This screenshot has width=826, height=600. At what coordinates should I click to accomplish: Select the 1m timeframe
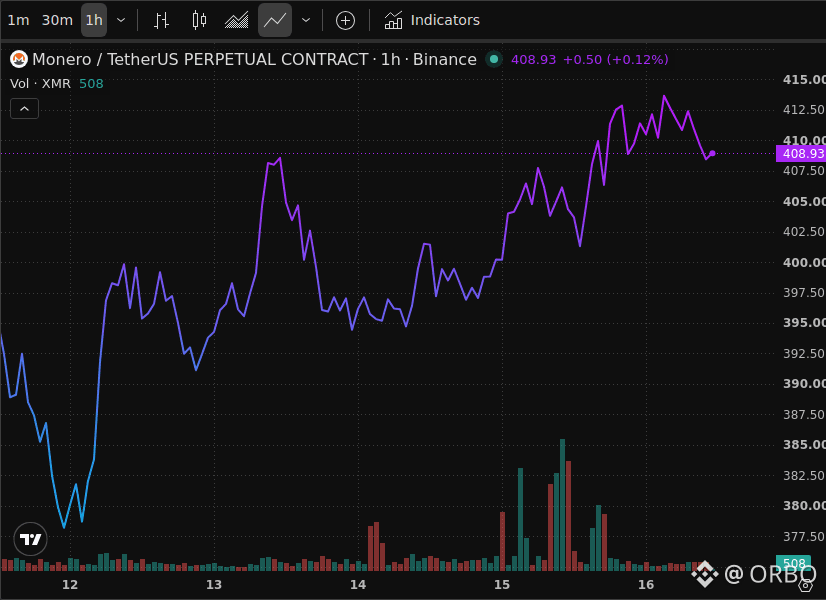tap(18, 20)
